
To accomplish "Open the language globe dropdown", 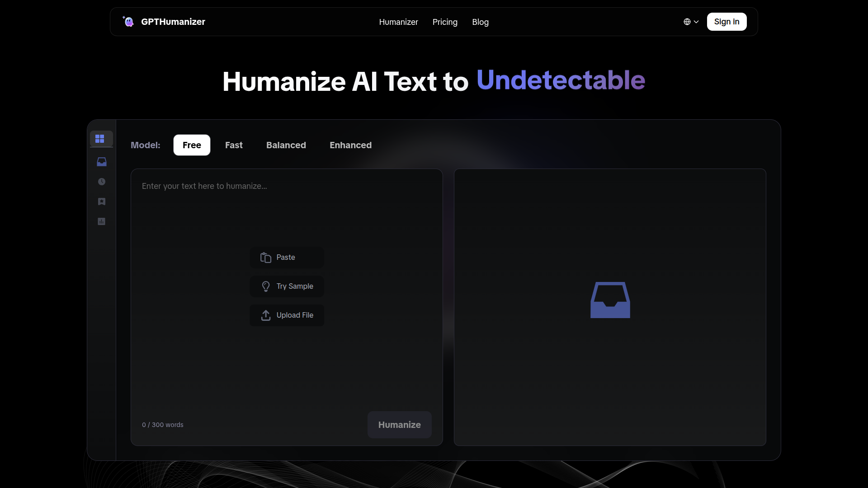I will pyautogui.click(x=691, y=22).
